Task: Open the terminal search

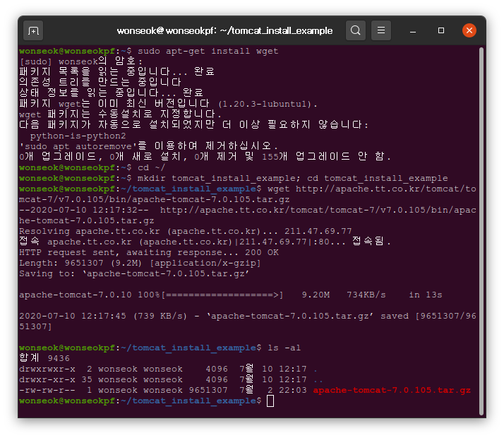Action: [x=356, y=30]
